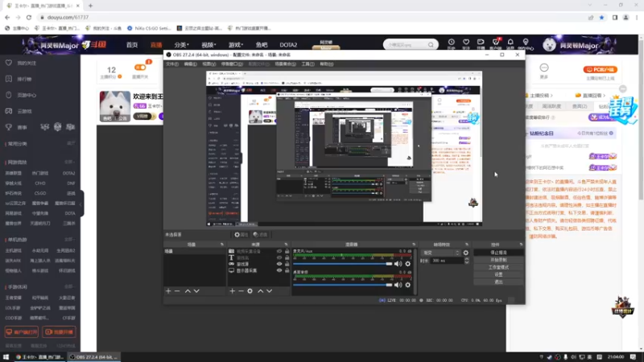This screenshot has width=644, height=362.
Task: Open Douyu followed heart icon in header
Action: (x=466, y=42)
